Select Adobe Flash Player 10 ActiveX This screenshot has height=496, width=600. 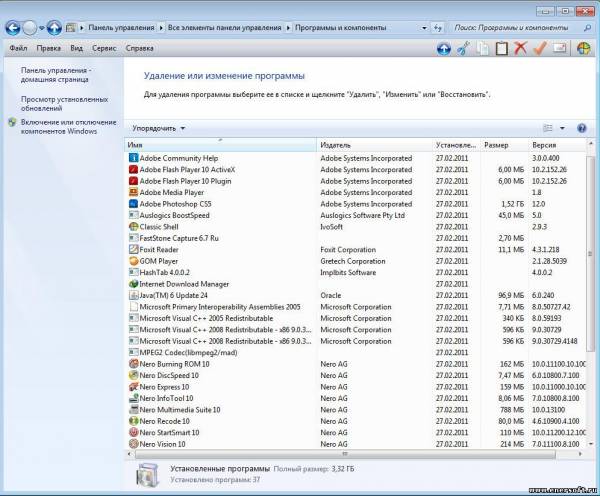coord(356,170)
